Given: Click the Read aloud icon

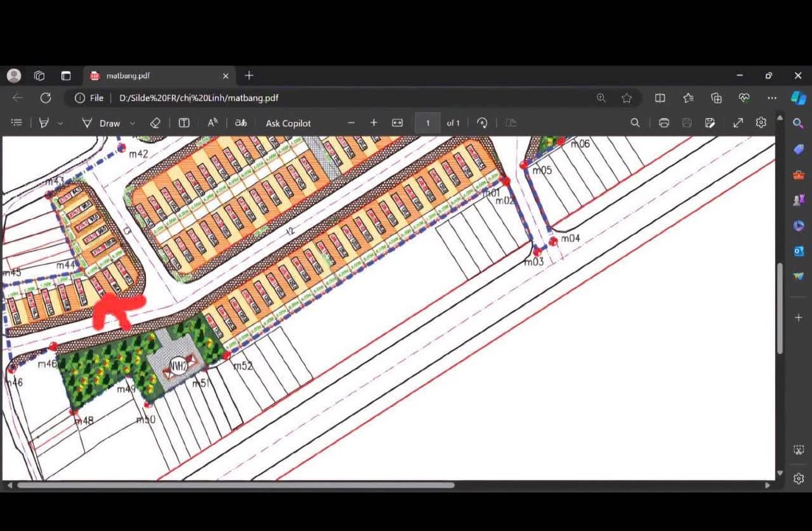Looking at the screenshot, I should point(212,123).
